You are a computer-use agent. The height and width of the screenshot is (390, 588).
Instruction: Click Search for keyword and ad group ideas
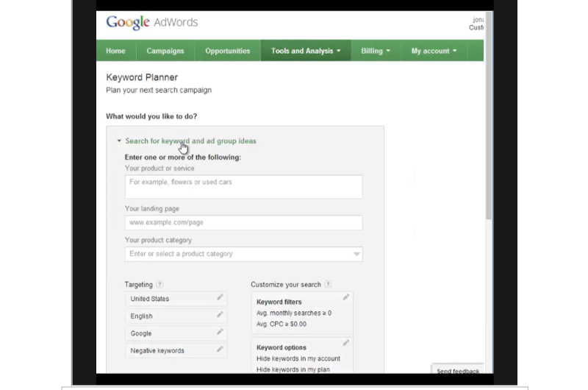point(191,141)
